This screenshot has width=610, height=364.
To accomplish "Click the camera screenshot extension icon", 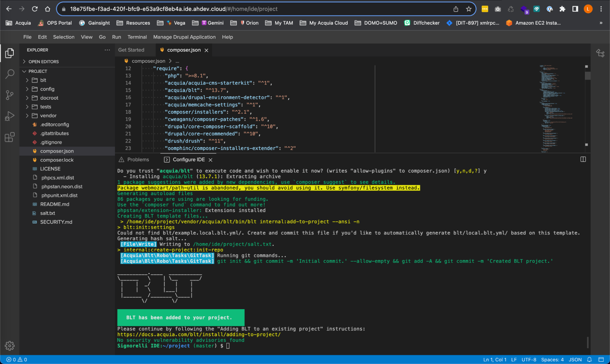I will [498, 9].
